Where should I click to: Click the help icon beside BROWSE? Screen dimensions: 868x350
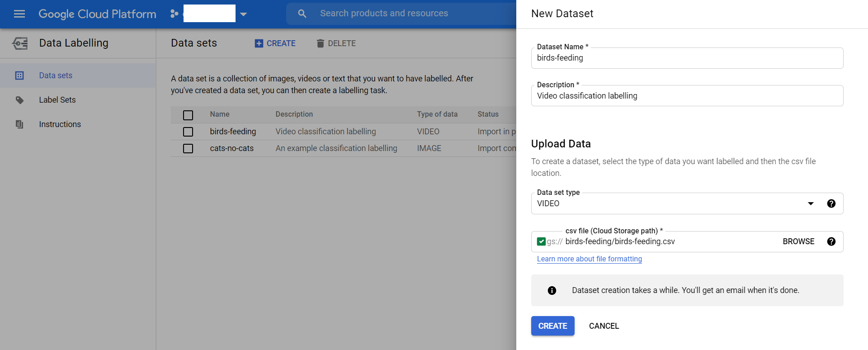point(831,241)
